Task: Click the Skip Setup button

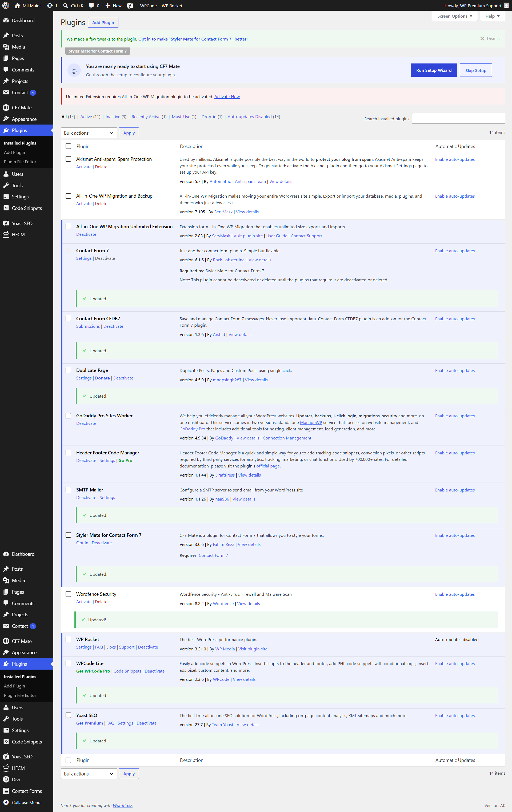Action: point(475,70)
